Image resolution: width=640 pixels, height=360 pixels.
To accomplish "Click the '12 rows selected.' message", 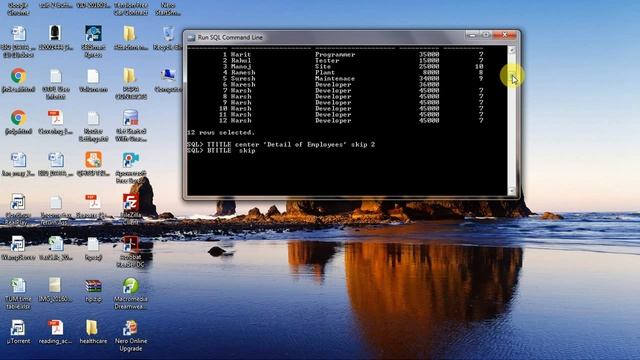I will (221, 133).
